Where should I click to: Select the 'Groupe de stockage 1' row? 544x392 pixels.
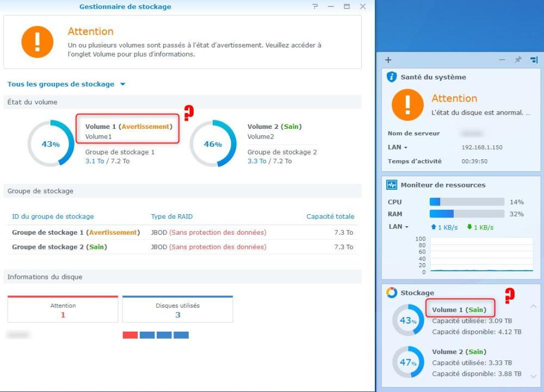tap(182, 232)
